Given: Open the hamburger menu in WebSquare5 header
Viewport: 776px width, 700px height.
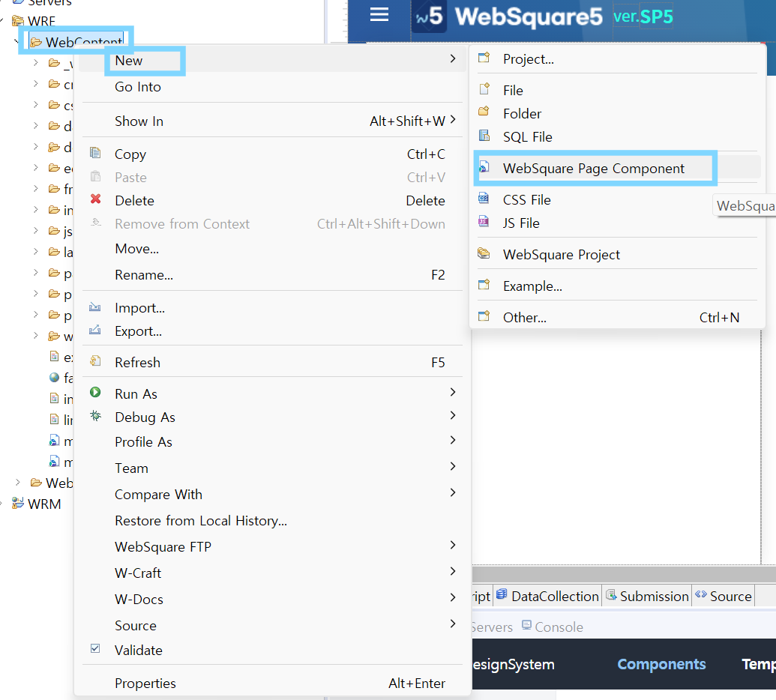Looking at the screenshot, I should click(379, 15).
